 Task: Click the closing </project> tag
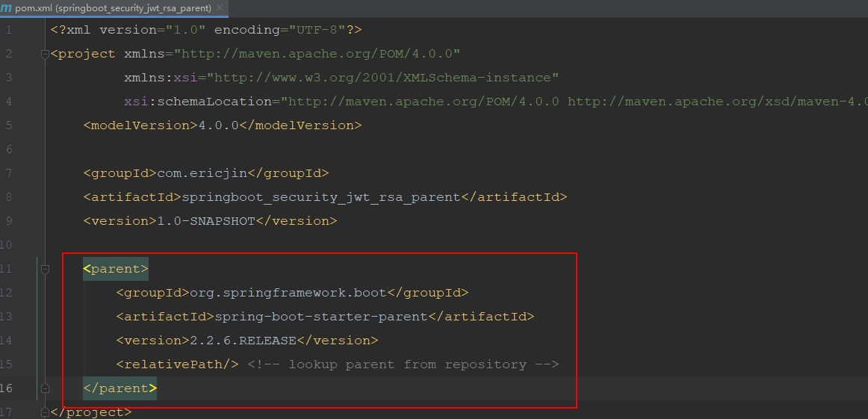point(91,412)
